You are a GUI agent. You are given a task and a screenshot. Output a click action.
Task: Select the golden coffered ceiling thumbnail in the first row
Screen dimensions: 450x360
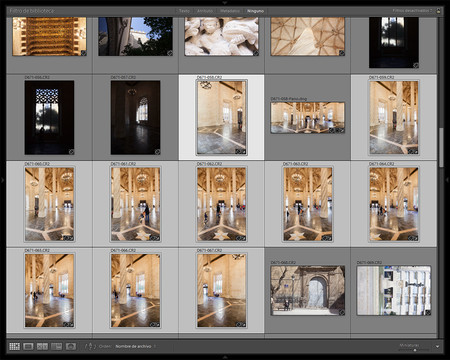click(x=49, y=36)
